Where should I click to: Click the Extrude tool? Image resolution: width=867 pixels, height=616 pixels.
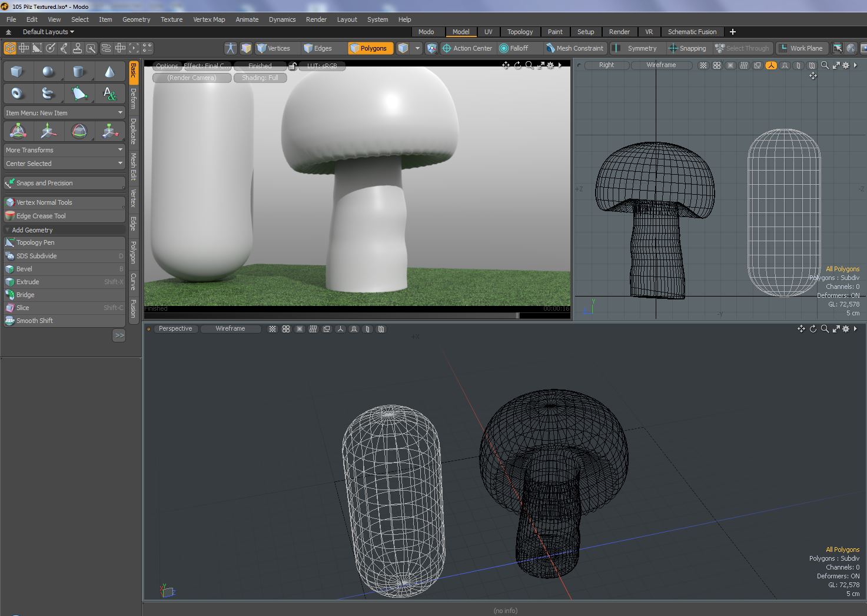pos(28,282)
